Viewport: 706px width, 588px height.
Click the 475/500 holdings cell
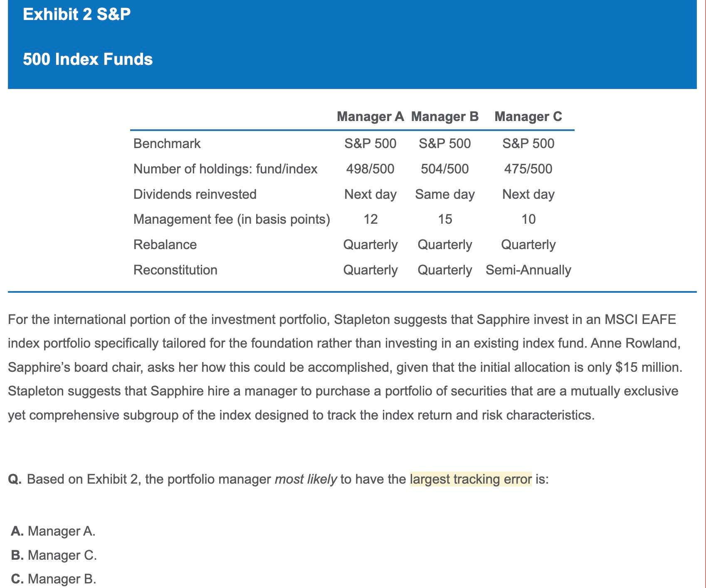[x=528, y=169]
